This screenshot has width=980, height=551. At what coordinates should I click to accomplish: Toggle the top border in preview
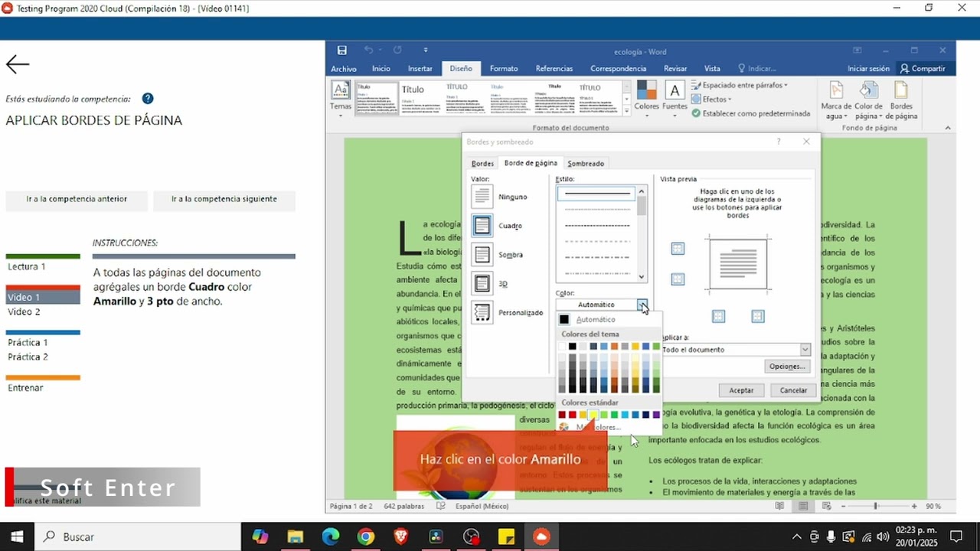coord(678,249)
